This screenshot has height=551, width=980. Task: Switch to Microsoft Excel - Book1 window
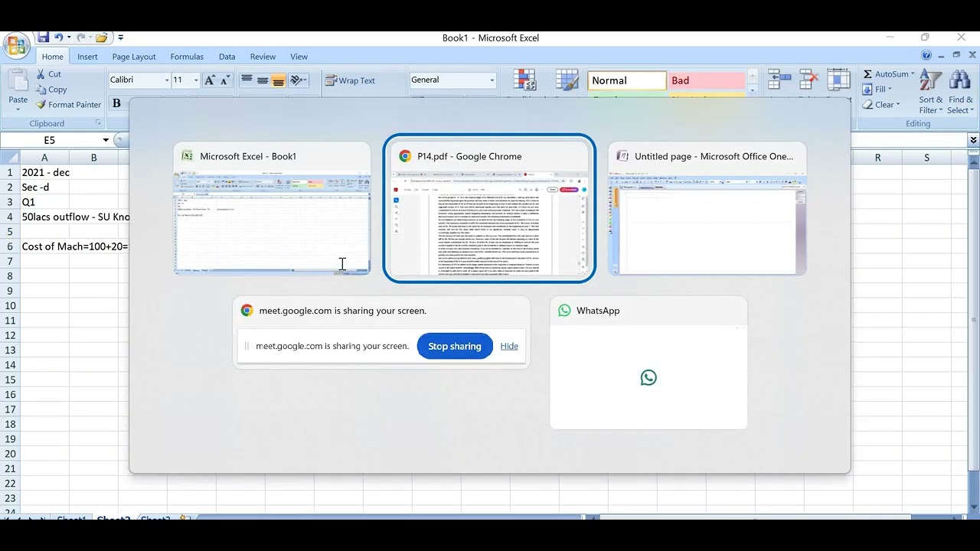pyautogui.click(x=272, y=208)
